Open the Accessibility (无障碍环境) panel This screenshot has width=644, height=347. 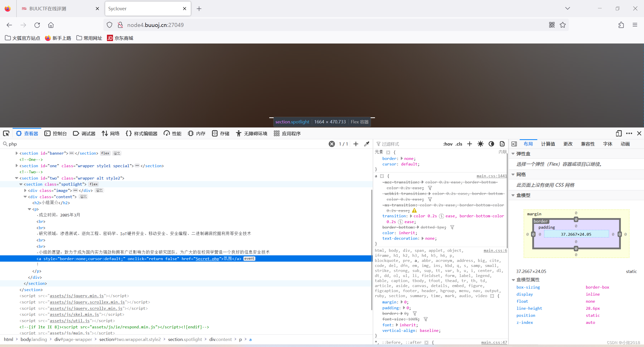(252, 133)
